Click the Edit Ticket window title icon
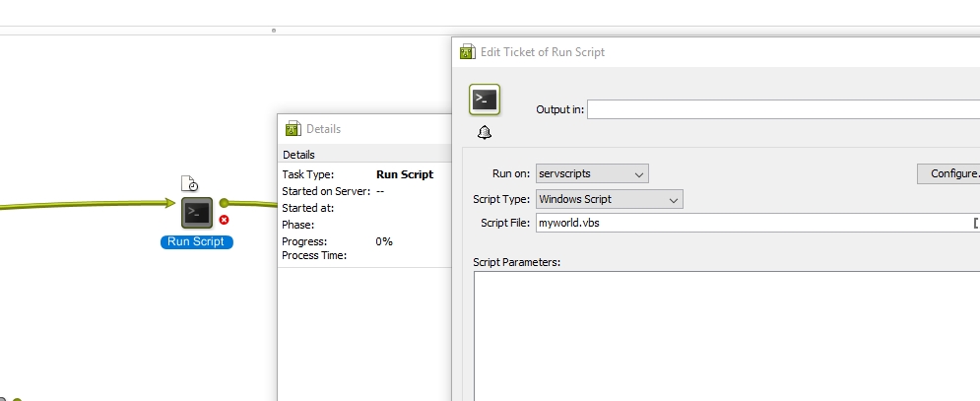 [468, 51]
